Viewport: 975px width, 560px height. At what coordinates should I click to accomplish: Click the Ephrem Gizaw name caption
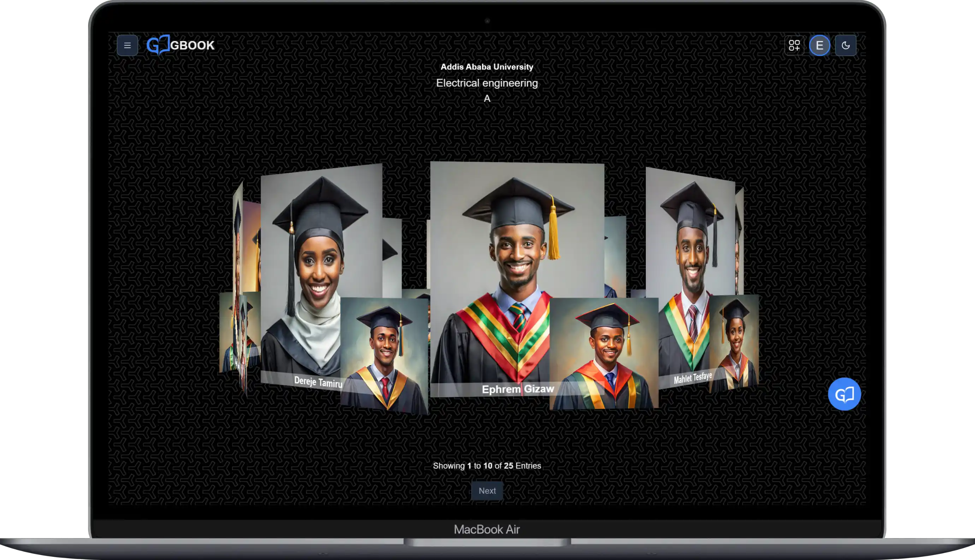[x=518, y=389]
